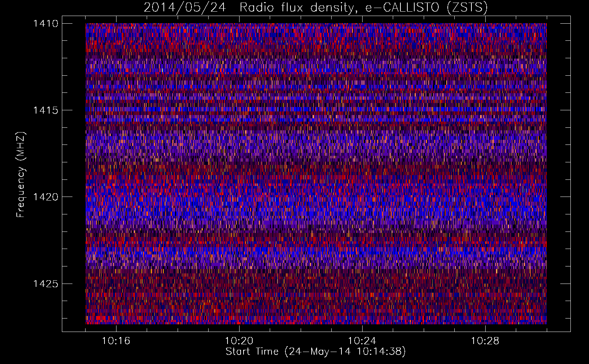The width and height of the screenshot is (589, 364).
Task: Click inside the radio spectrogram image
Action: (x=316, y=174)
